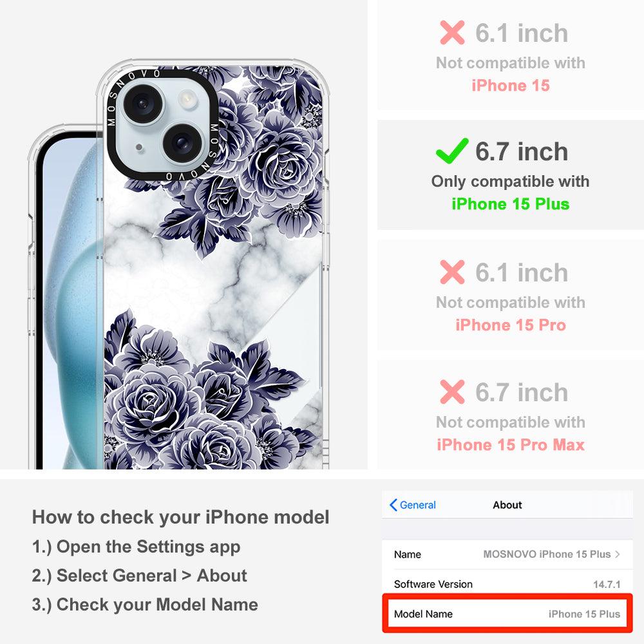644x644 pixels.
Task: Click the pink iPhone 15 Pro text
Action: pos(511,325)
